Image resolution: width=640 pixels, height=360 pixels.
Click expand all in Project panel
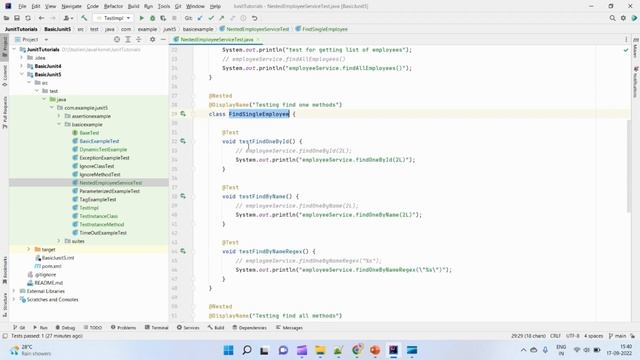click(x=128, y=39)
